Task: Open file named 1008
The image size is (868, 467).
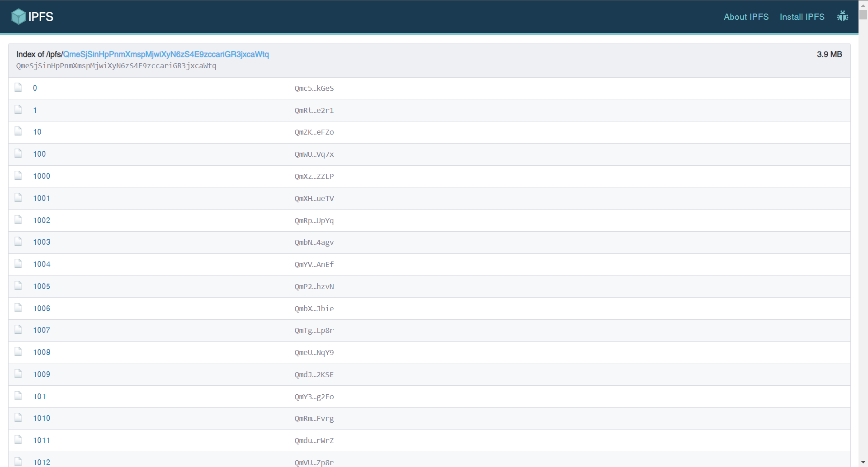Action: (x=42, y=352)
